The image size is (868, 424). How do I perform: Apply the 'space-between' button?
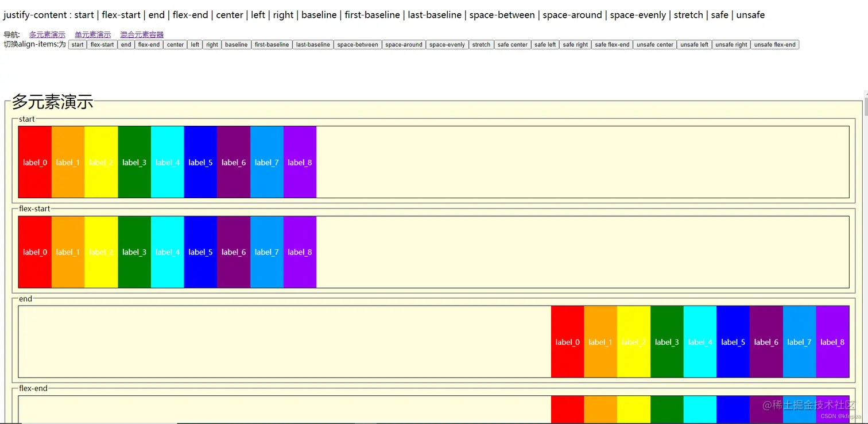tap(358, 44)
